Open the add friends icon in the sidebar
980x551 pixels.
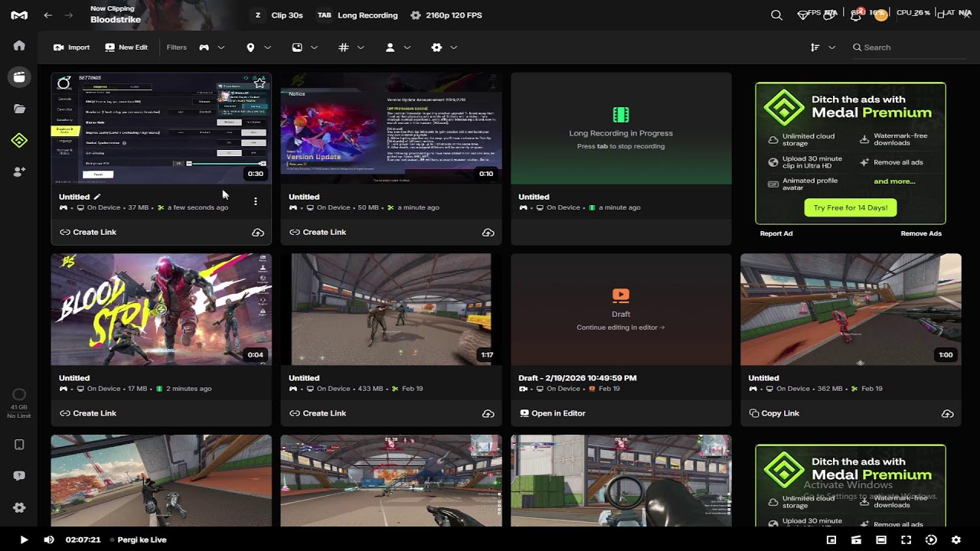point(19,172)
